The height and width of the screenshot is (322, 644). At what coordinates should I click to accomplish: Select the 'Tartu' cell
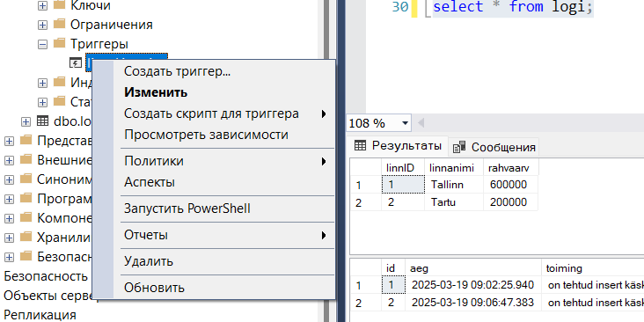[x=454, y=202]
